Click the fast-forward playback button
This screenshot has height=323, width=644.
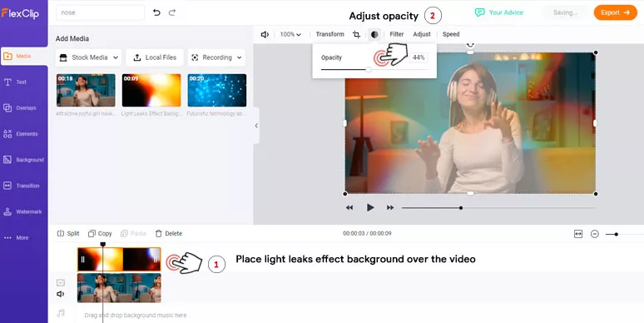click(390, 208)
